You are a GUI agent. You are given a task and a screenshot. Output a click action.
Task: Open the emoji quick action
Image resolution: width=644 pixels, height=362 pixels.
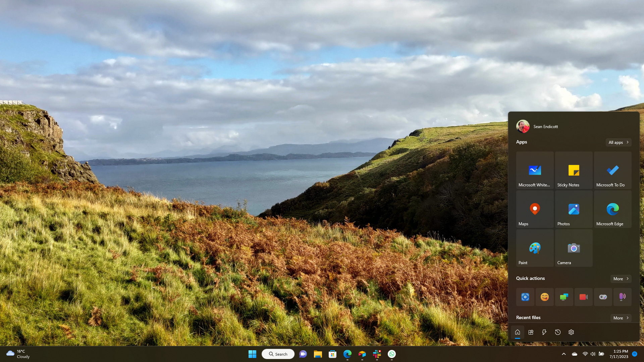tap(544, 297)
